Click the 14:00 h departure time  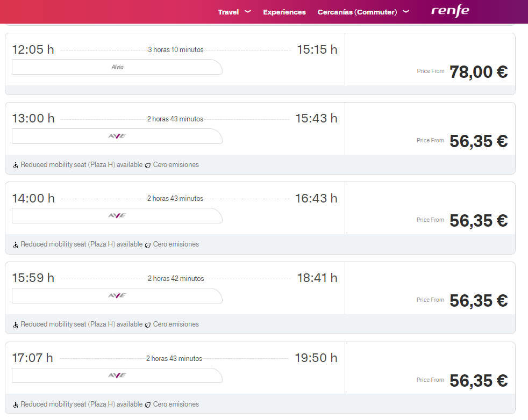[x=33, y=198]
